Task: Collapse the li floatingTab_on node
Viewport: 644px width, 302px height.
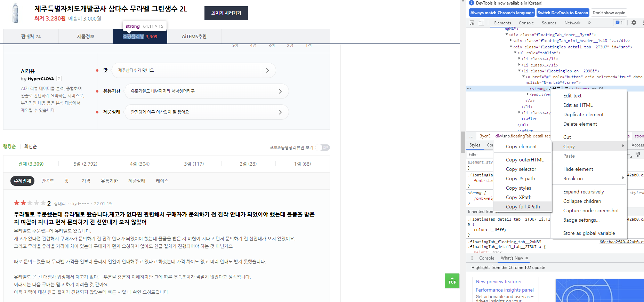Action: click(x=519, y=71)
